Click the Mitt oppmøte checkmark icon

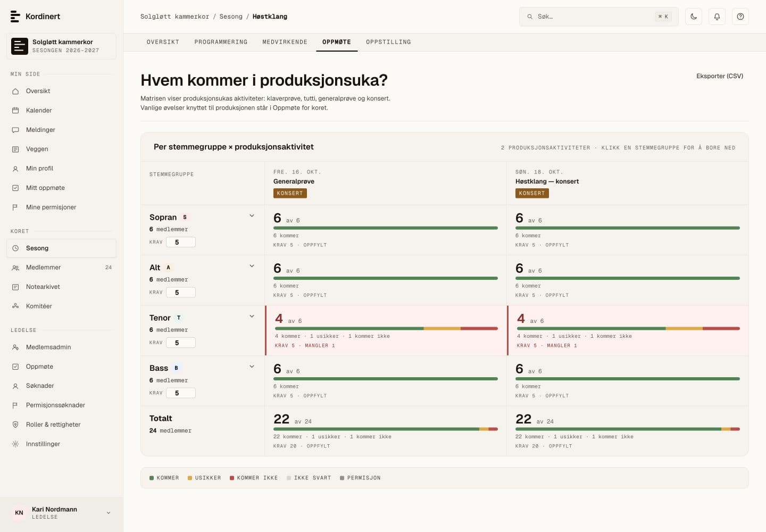coord(15,188)
